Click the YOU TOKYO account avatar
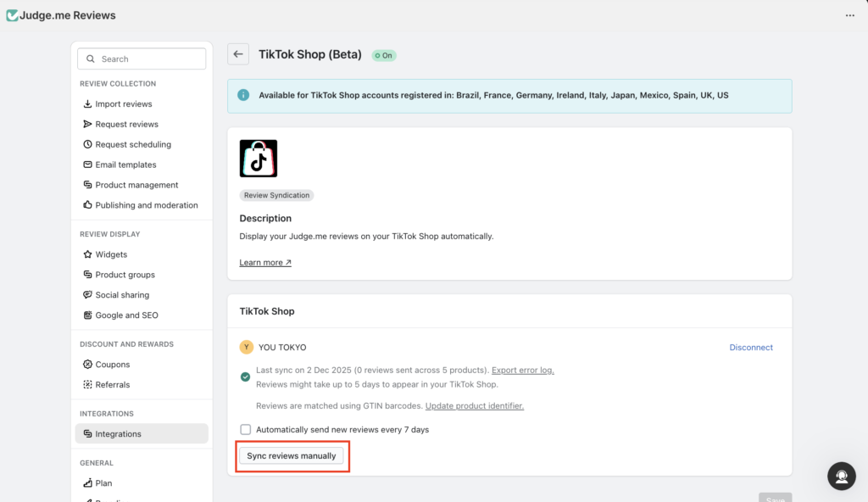This screenshot has width=868, height=502. (247, 348)
